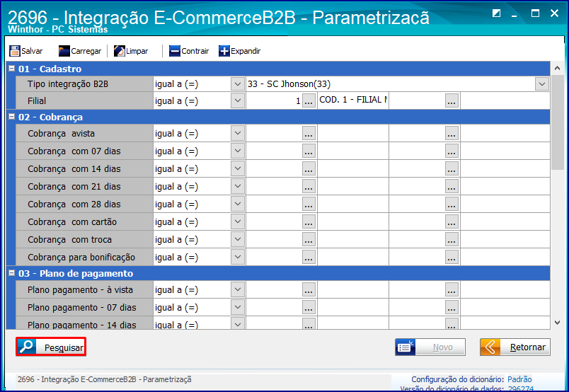Click the Filial code input field
The width and height of the screenshot is (569, 392).
click(274, 101)
